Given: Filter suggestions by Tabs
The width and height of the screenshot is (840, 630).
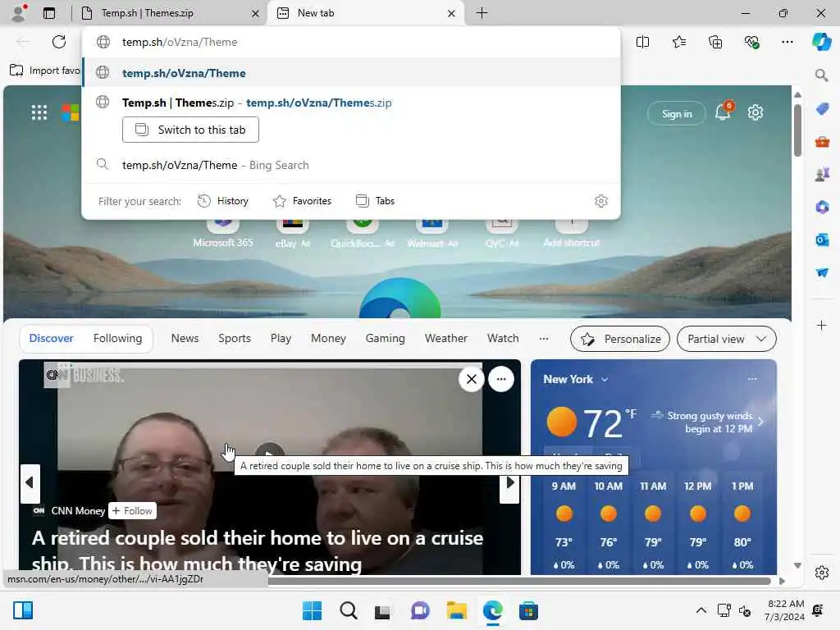Looking at the screenshot, I should pos(375,201).
